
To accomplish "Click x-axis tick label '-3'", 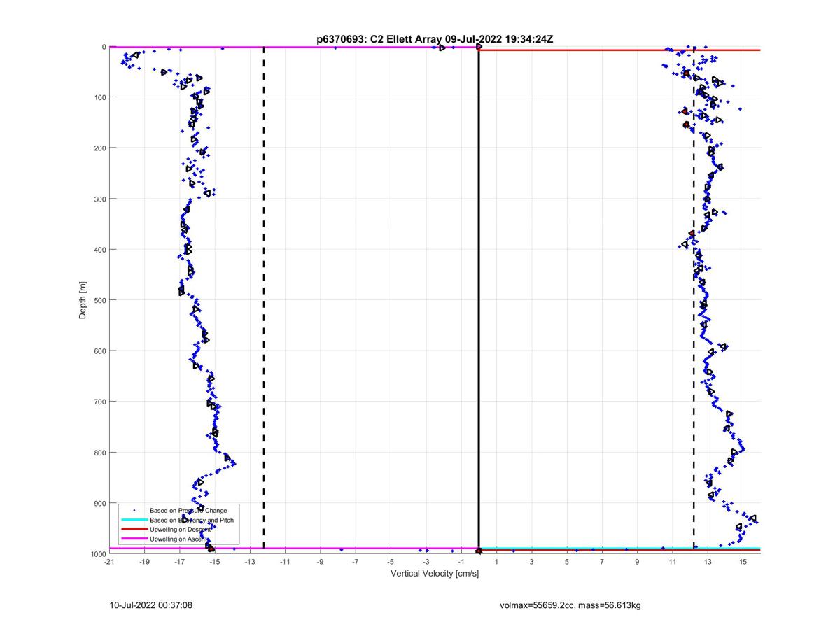I will tap(426, 562).
